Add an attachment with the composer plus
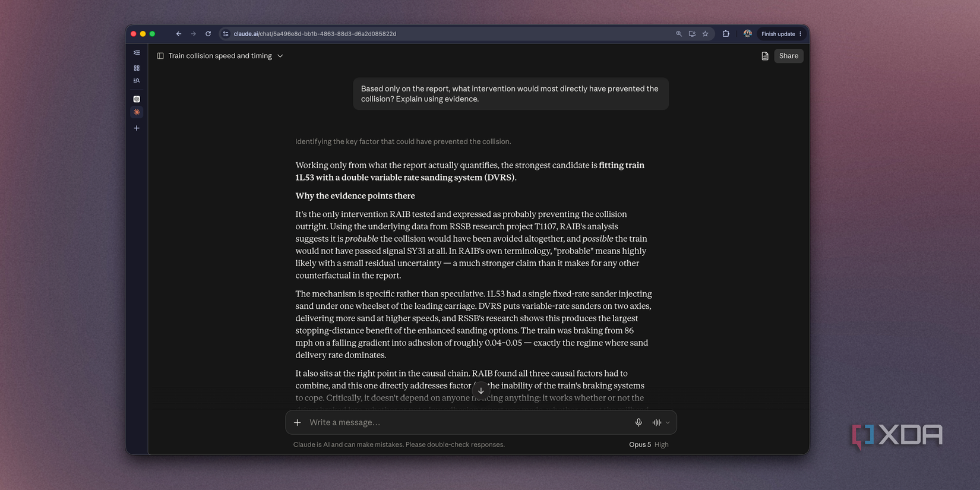Image resolution: width=980 pixels, height=490 pixels. (x=298, y=422)
